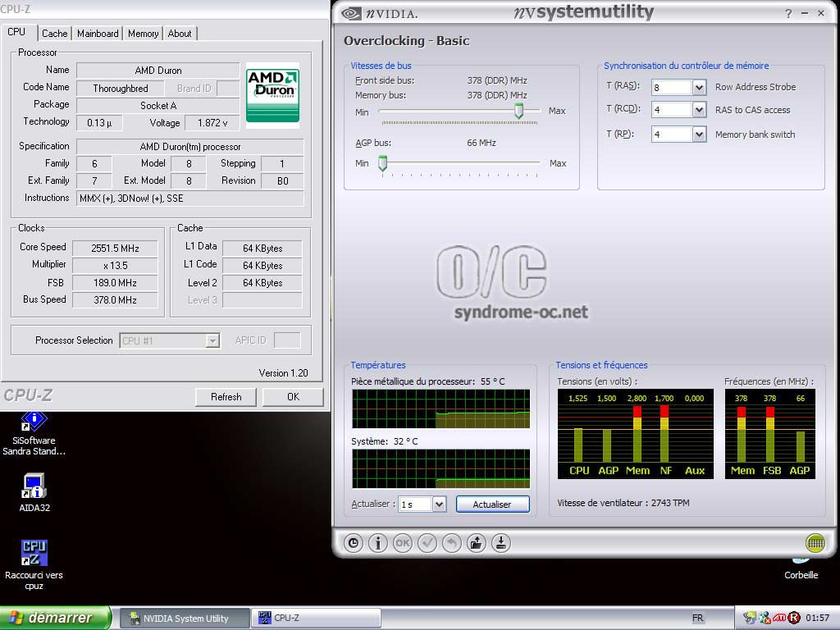Click the Actualiser button under temperatures

pos(492,504)
